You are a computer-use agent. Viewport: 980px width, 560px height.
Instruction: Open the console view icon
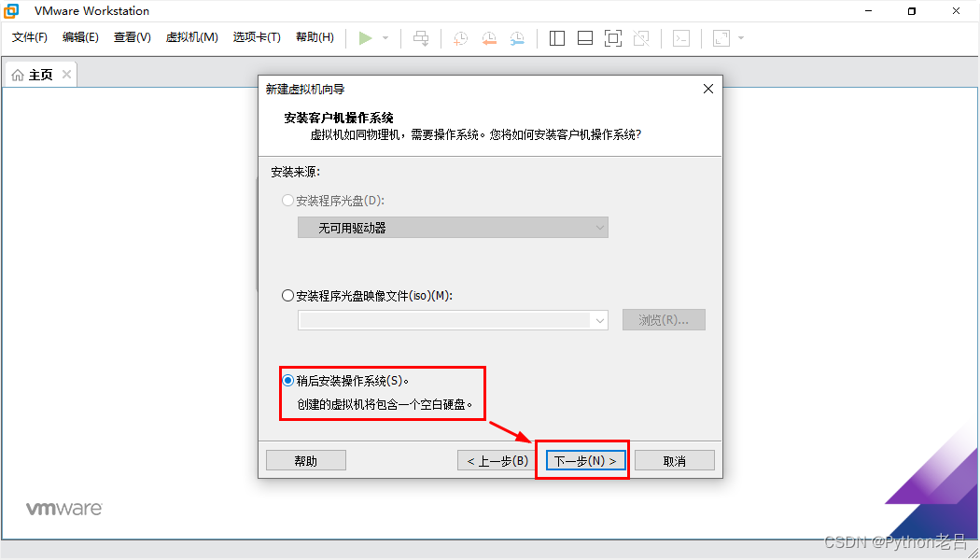click(x=681, y=38)
